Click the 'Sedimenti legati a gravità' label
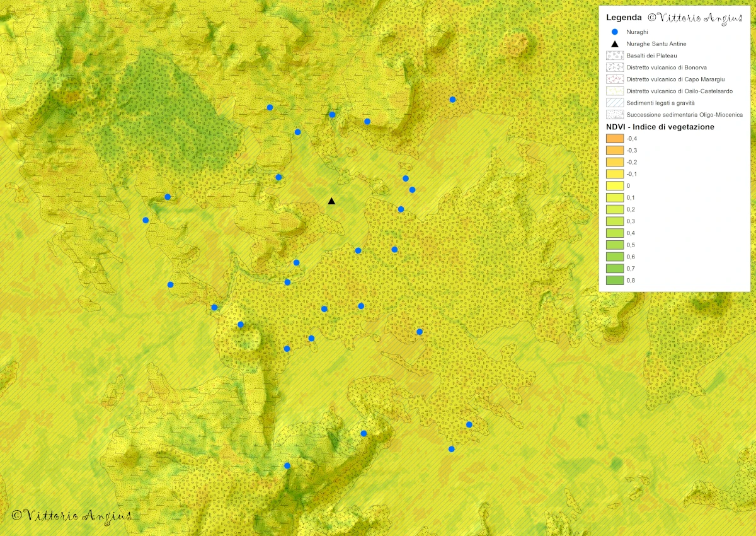The width and height of the screenshot is (756, 536). tap(661, 103)
